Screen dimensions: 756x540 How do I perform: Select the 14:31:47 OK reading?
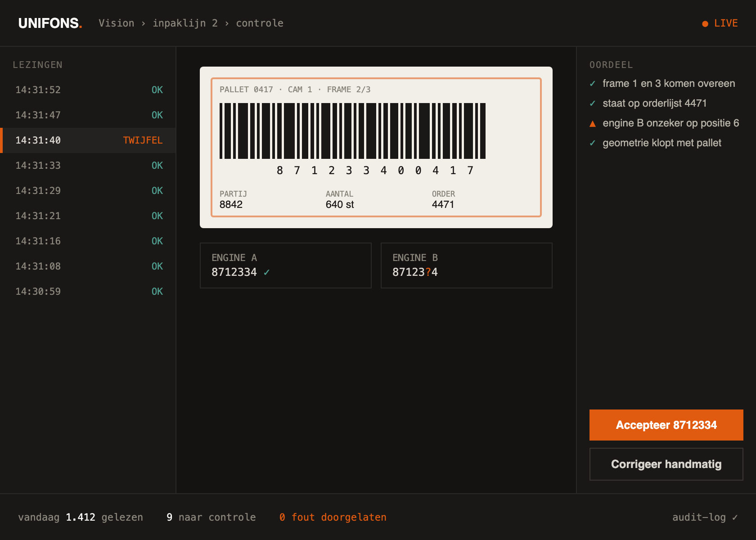[x=89, y=115]
